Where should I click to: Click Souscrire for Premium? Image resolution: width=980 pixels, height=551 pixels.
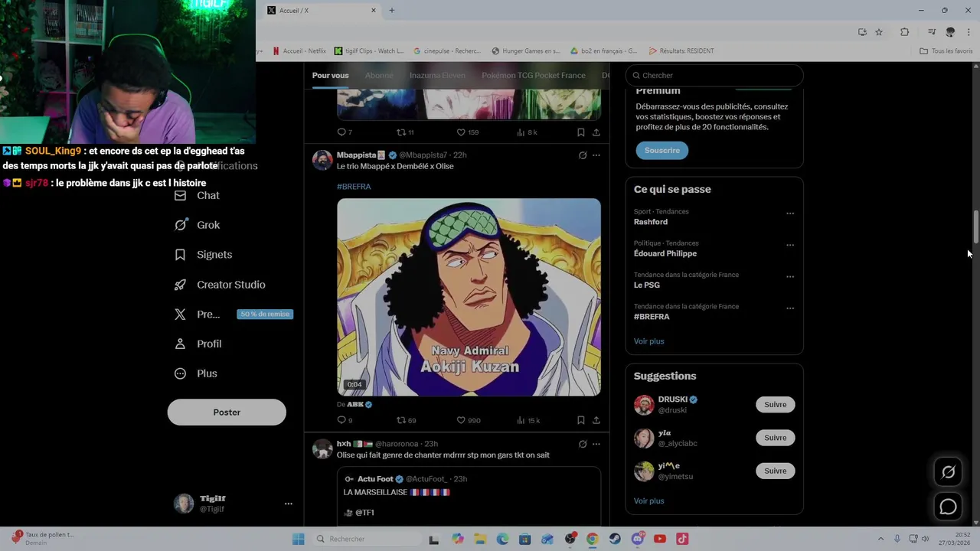click(x=662, y=150)
